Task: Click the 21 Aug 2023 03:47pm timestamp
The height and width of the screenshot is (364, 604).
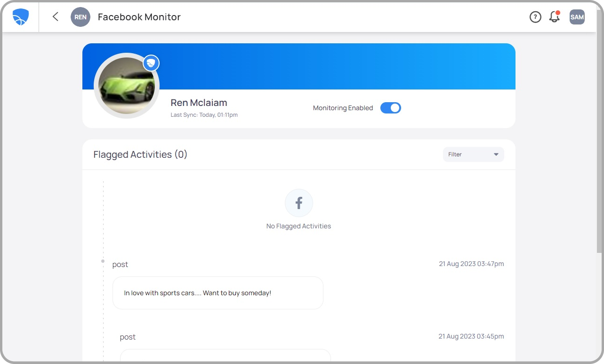Action: click(x=472, y=264)
